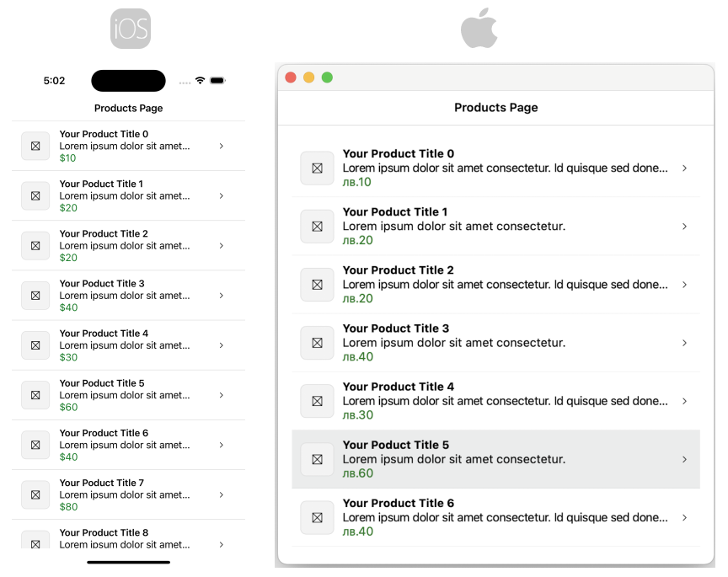The width and height of the screenshot is (728, 577).
Task: Click image placeholder of Poduct Title 7 on iPhone
Action: click(x=35, y=495)
